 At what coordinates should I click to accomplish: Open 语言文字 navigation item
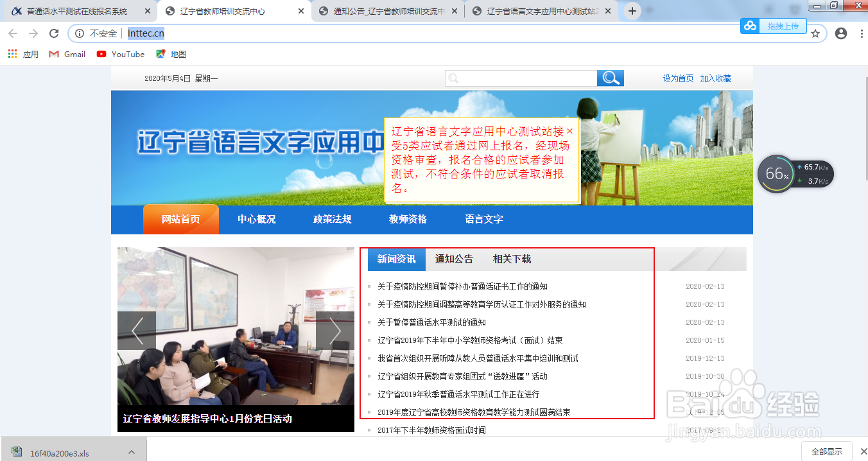tap(484, 219)
